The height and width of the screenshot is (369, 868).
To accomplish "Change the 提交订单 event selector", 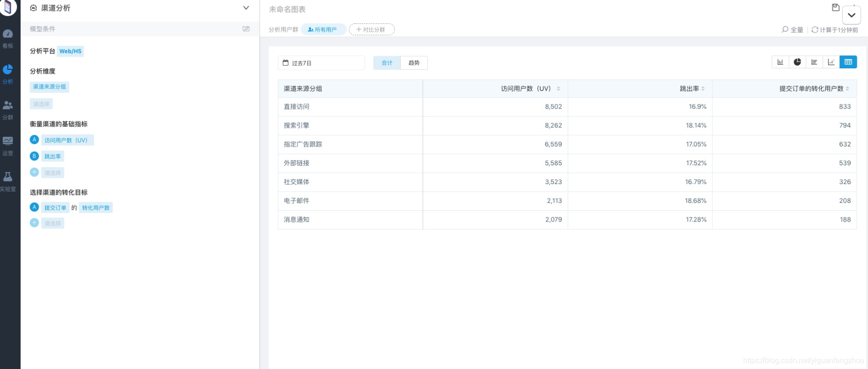I will click(55, 207).
